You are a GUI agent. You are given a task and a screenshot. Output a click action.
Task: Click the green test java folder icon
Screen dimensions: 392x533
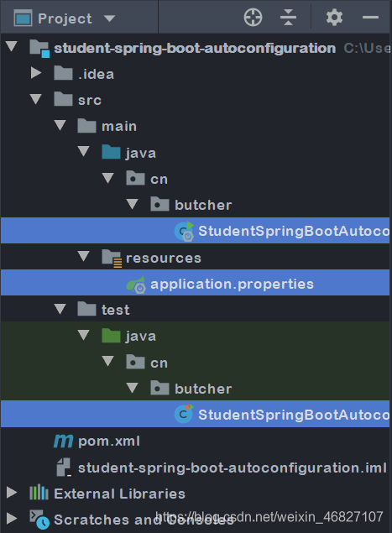click(x=111, y=336)
